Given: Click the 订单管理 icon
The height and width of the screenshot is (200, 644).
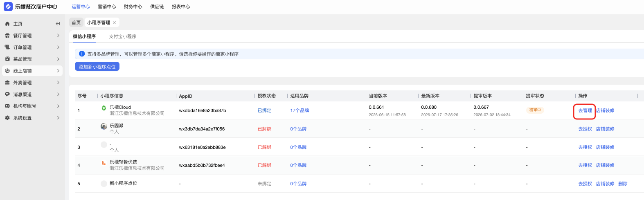Looking at the screenshot, I should pyautogui.click(x=7, y=47).
